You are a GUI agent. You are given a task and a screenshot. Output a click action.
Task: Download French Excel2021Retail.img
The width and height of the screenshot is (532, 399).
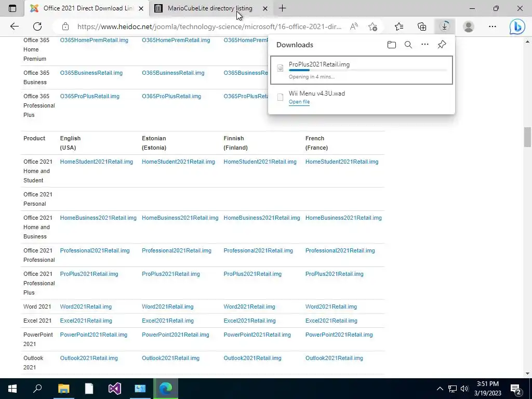pyautogui.click(x=331, y=321)
